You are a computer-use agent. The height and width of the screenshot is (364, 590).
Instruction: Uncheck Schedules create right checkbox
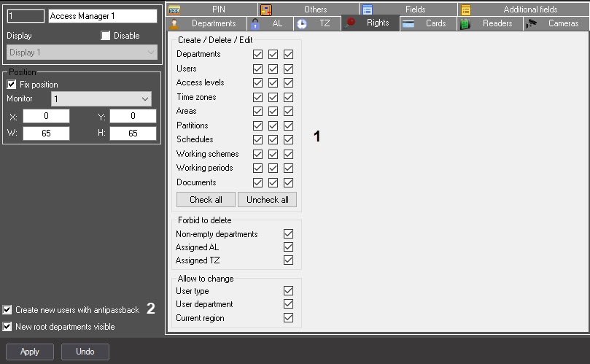tap(257, 139)
